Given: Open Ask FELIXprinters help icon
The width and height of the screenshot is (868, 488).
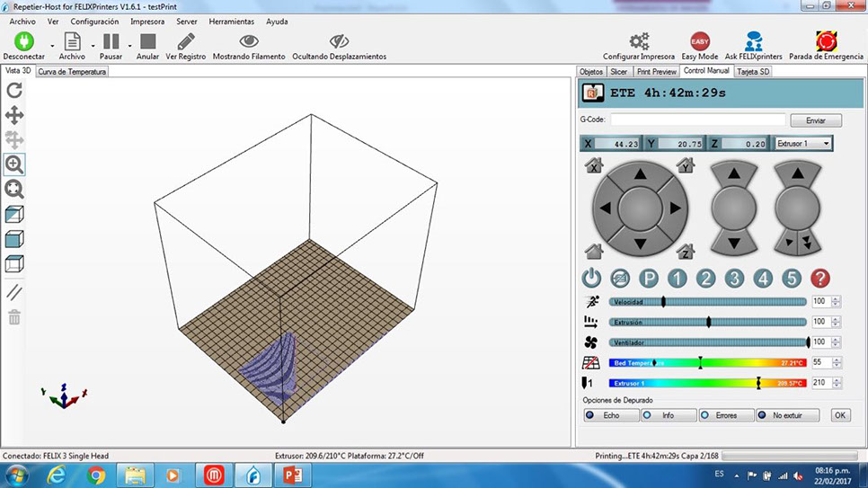Looking at the screenshot, I should (753, 41).
